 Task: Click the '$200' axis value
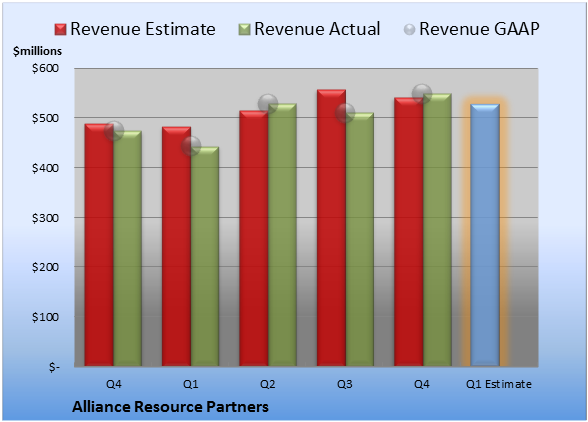45,267
